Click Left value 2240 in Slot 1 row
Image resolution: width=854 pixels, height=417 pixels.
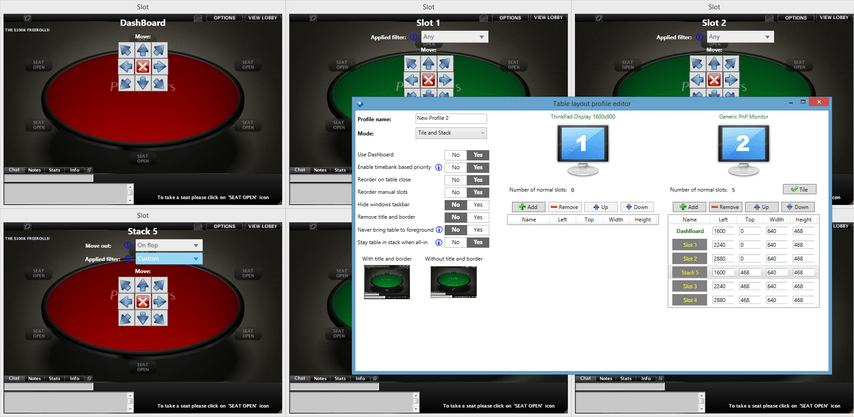click(x=724, y=244)
